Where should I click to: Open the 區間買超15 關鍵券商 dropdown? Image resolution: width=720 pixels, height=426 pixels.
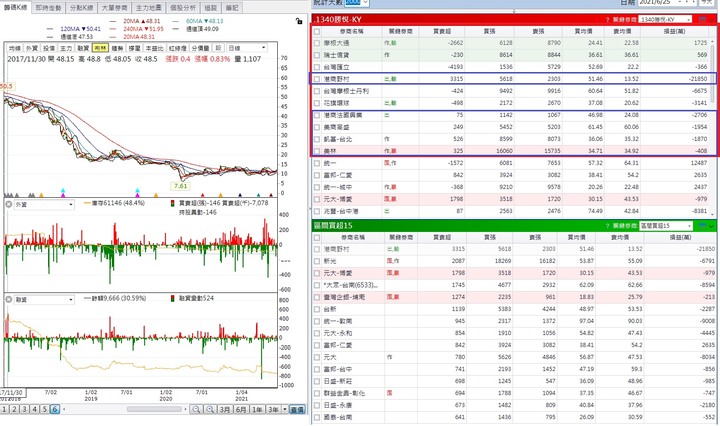tap(689, 226)
